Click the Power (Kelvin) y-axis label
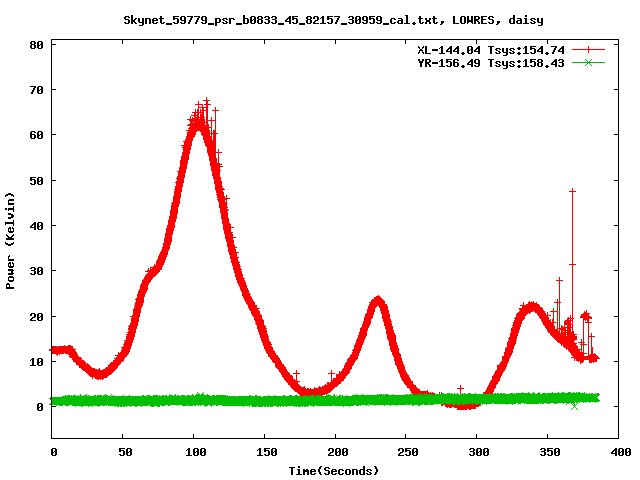This screenshot has width=640, height=480. click(10, 241)
